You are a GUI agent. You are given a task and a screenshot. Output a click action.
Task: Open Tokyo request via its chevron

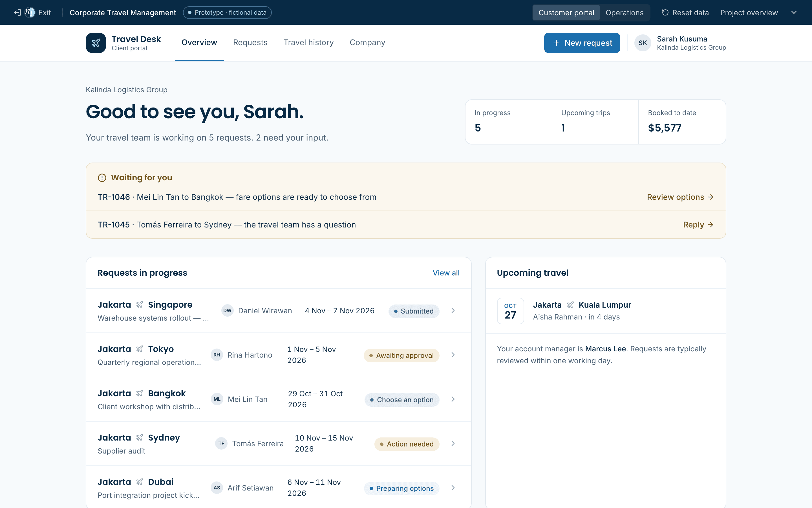(453, 355)
